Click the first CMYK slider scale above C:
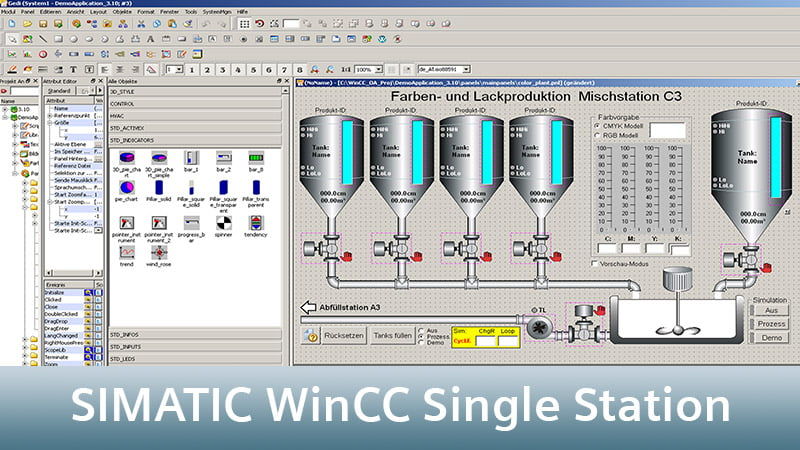Screen dimensions: 800x450 [x=606, y=189]
